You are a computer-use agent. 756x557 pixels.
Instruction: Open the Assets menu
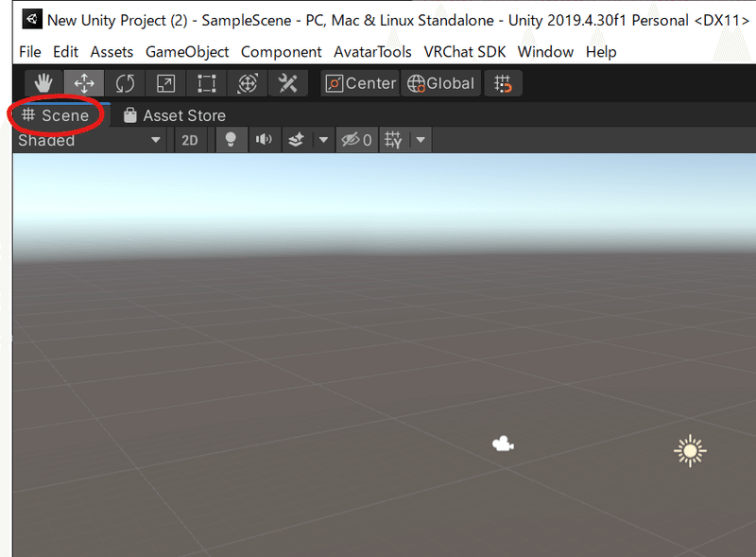[x=112, y=52]
